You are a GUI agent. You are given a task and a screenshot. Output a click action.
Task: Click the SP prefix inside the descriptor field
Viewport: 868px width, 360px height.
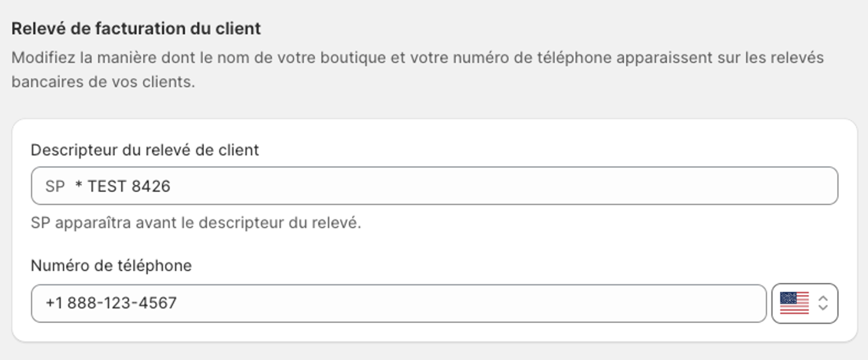(55, 186)
